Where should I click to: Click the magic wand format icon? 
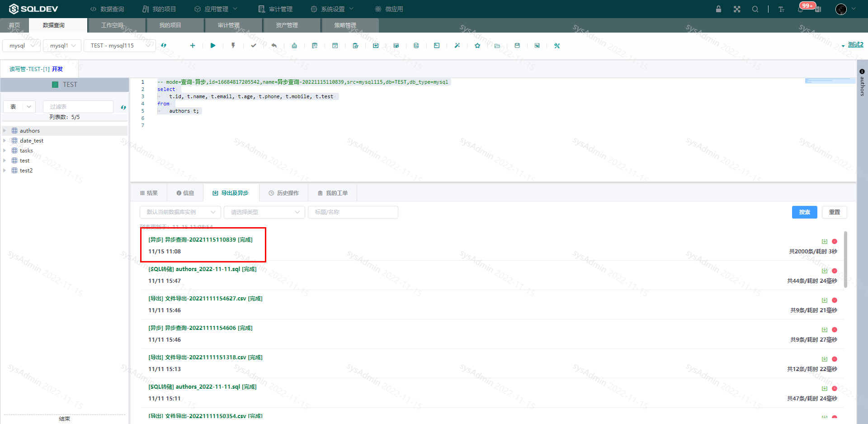coord(457,46)
